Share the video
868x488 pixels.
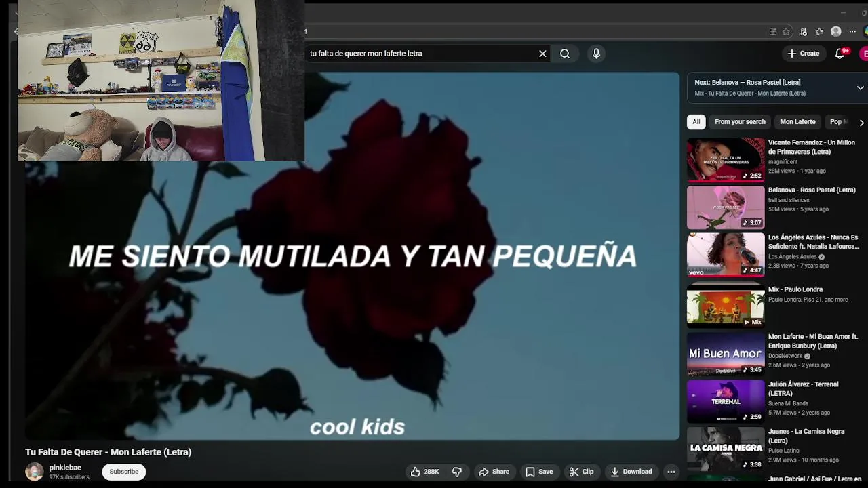[494, 472]
